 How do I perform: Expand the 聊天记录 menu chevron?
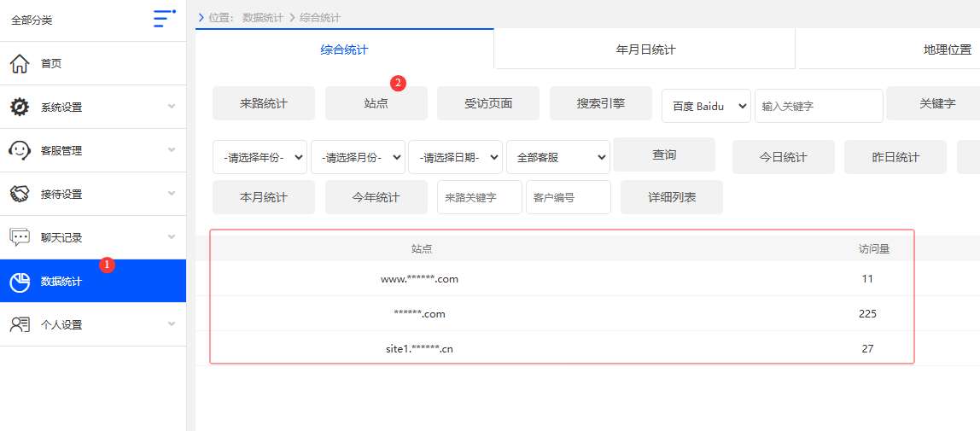pos(172,237)
